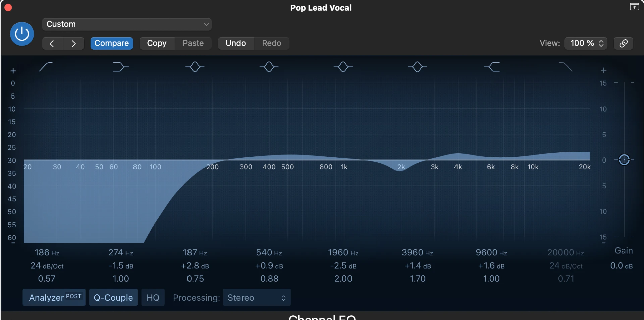Select the +2.8 dB gain value
This screenshot has width=644, height=320.
click(195, 266)
